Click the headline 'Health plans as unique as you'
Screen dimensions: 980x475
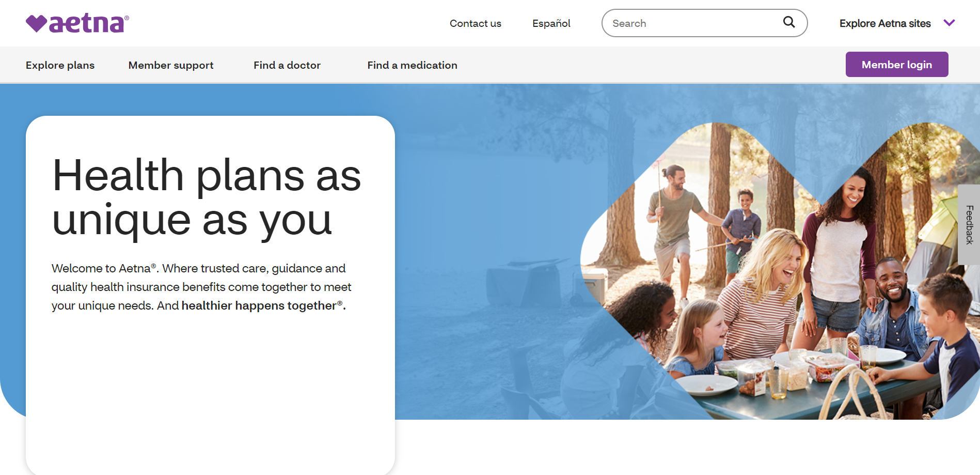click(x=207, y=197)
